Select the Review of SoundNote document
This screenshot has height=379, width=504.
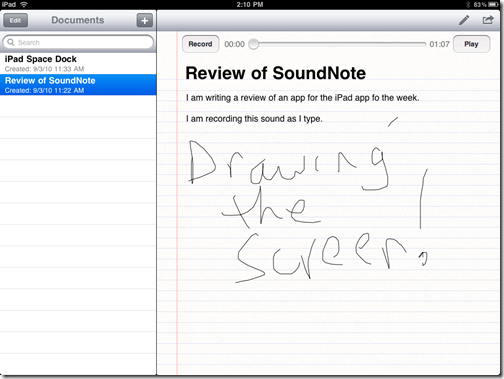coord(78,85)
